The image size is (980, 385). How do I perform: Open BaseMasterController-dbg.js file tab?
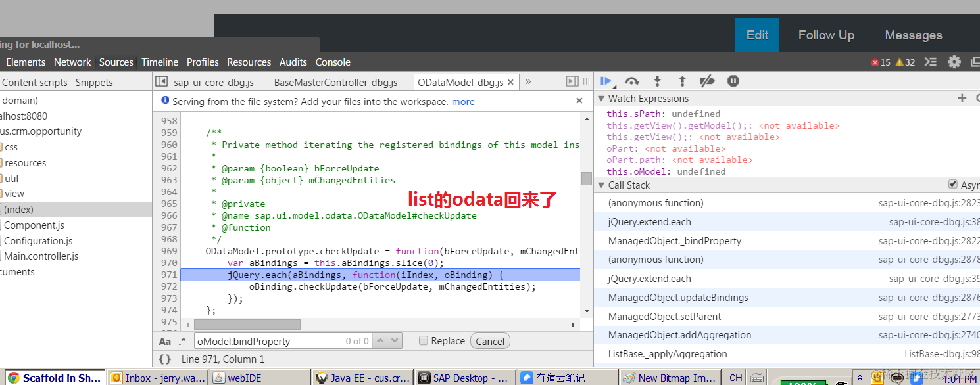[336, 82]
